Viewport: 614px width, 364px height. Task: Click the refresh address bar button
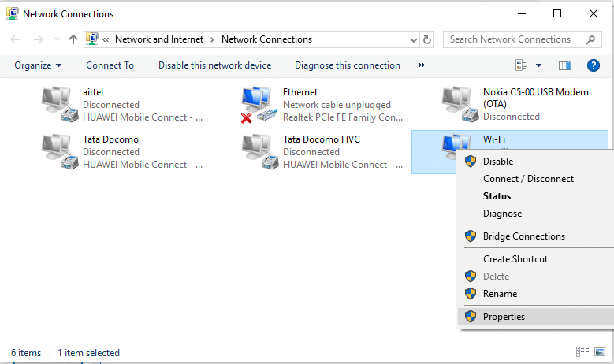pyautogui.click(x=427, y=39)
